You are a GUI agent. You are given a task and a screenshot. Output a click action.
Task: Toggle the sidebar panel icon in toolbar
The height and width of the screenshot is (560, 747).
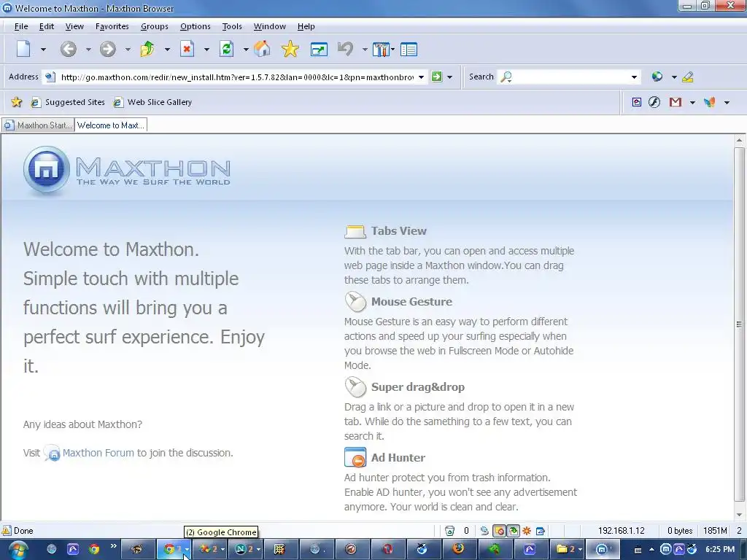click(409, 50)
